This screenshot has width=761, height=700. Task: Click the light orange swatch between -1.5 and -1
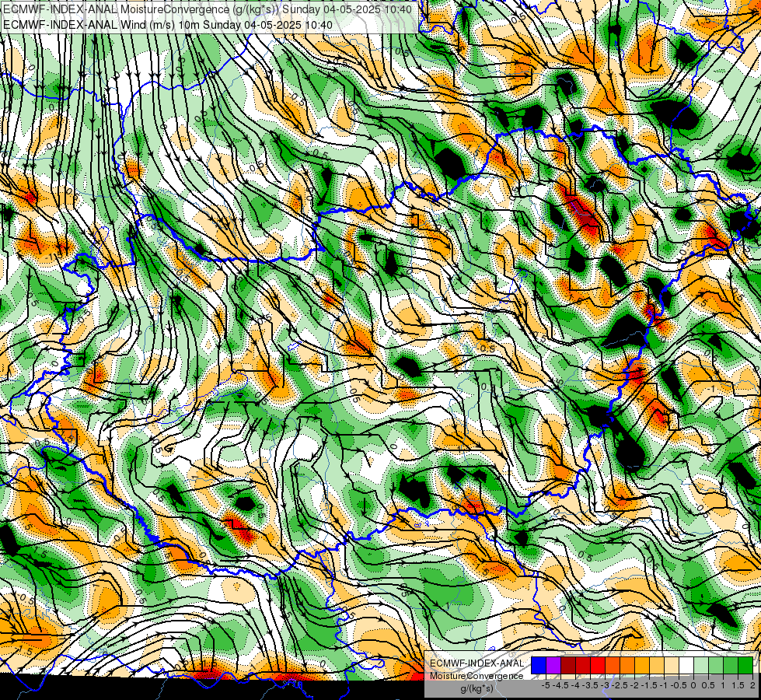point(657,665)
